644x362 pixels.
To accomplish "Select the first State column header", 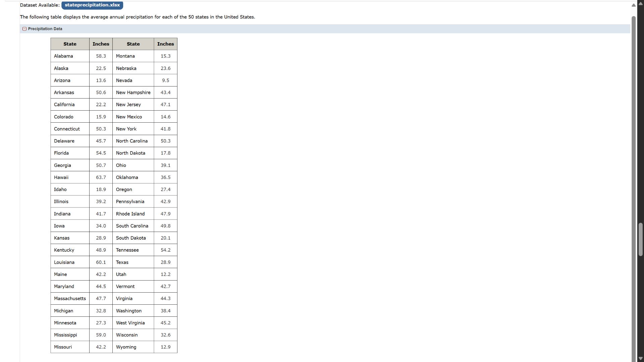I will (69, 44).
